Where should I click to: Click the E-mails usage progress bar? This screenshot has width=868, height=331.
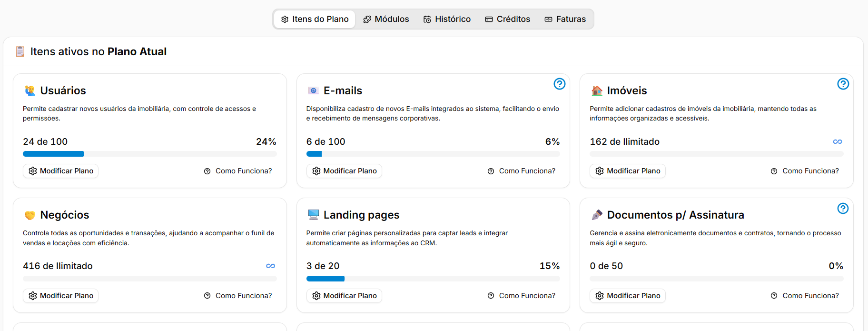(x=433, y=154)
